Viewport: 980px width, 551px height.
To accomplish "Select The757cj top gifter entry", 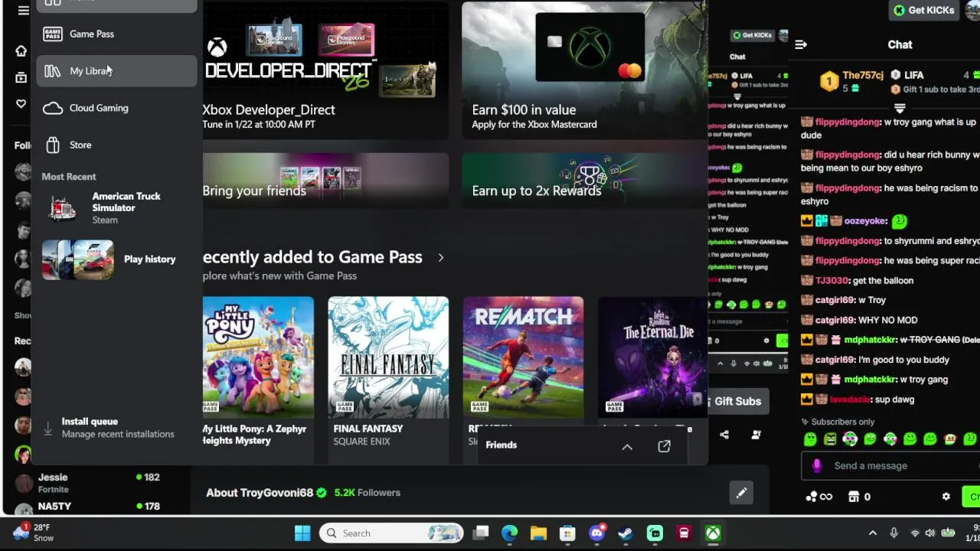I will [x=851, y=81].
